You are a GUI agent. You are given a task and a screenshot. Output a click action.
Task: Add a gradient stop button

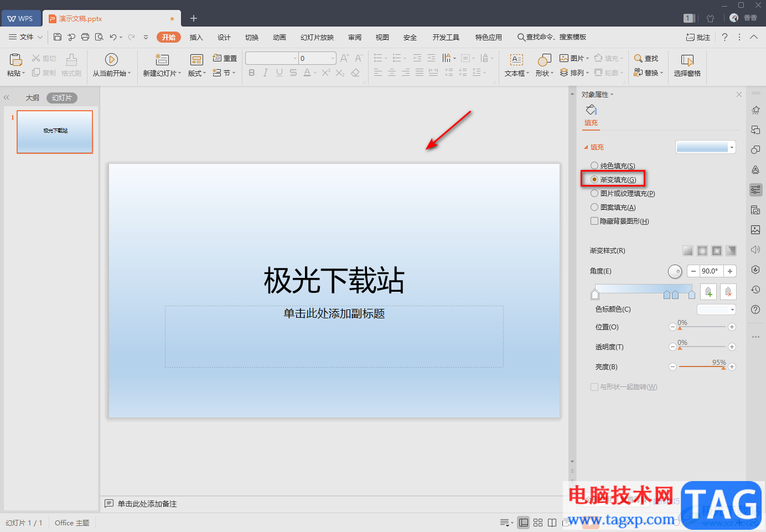(x=708, y=291)
